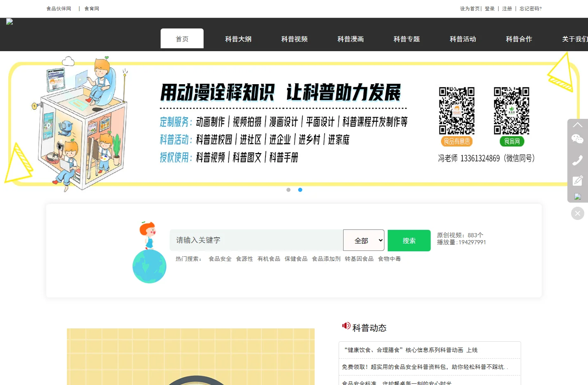Click the broken logo image in header
This screenshot has width=588, height=385.
[9, 22]
